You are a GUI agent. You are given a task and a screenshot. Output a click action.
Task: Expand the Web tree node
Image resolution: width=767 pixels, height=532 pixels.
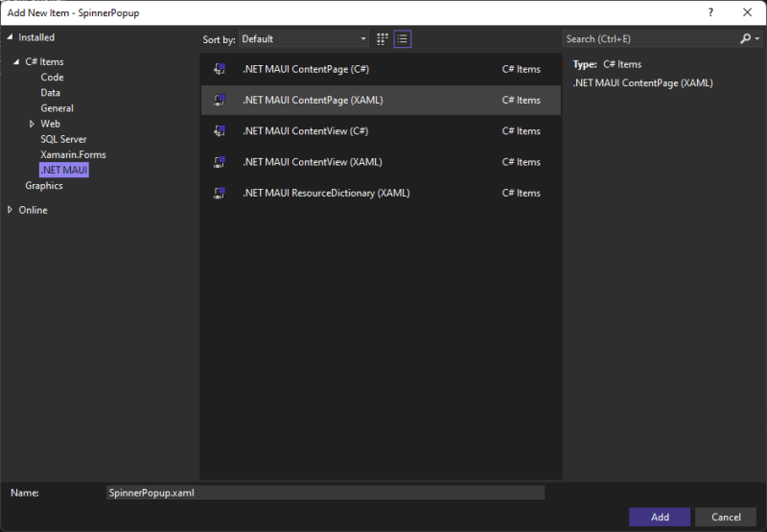(x=32, y=124)
